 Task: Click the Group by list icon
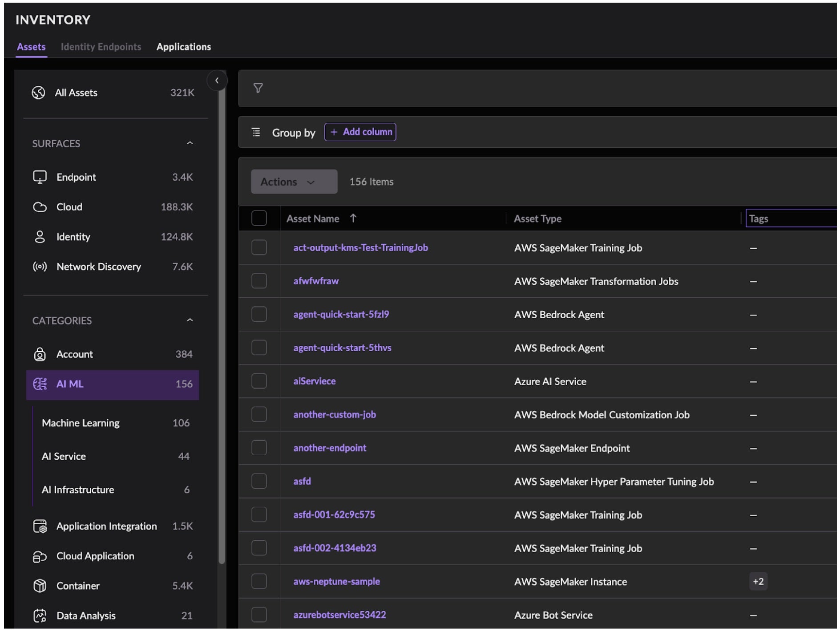[256, 132]
